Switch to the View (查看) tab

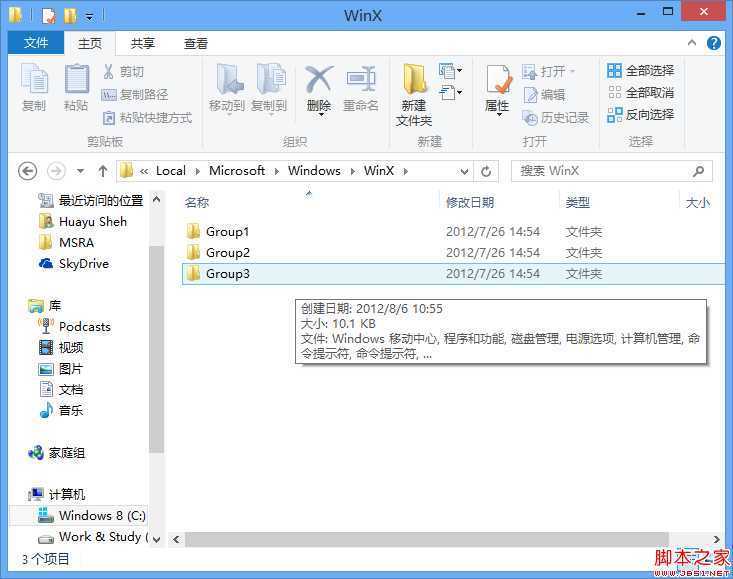196,43
